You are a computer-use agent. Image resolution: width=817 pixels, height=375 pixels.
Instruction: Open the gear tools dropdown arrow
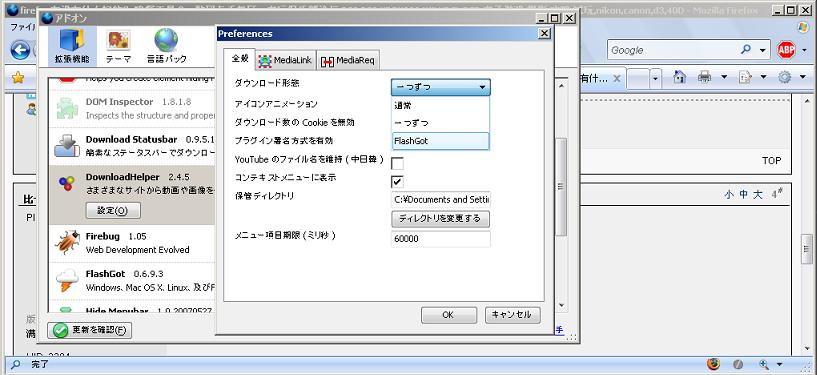[x=803, y=78]
